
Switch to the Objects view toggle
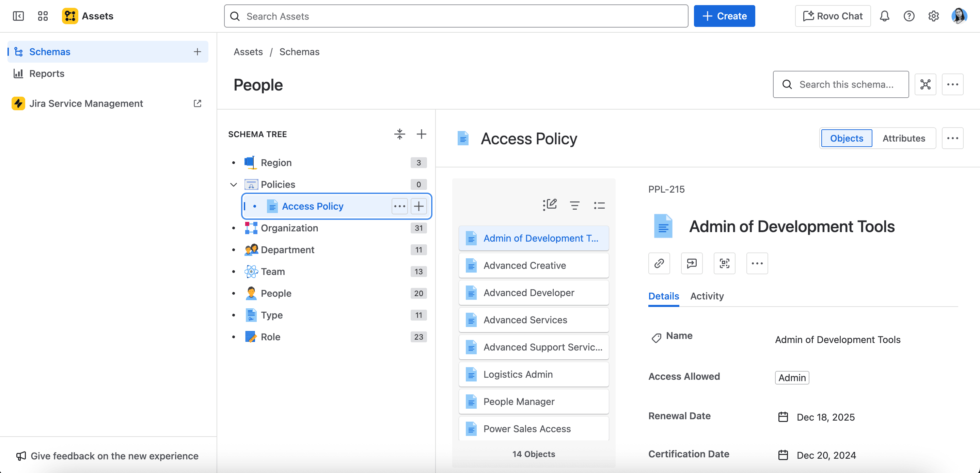pyautogui.click(x=847, y=138)
